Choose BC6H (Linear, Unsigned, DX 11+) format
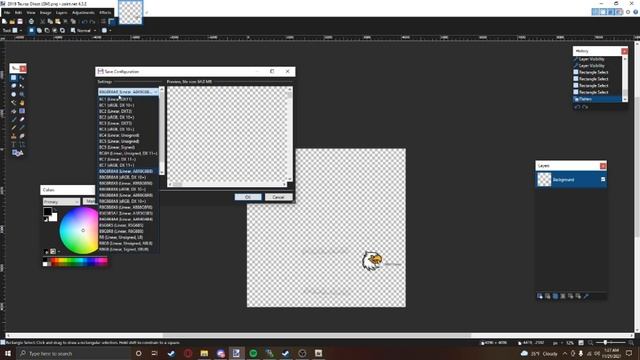Image resolution: width=640 pixels, height=360 pixels. 128,153
